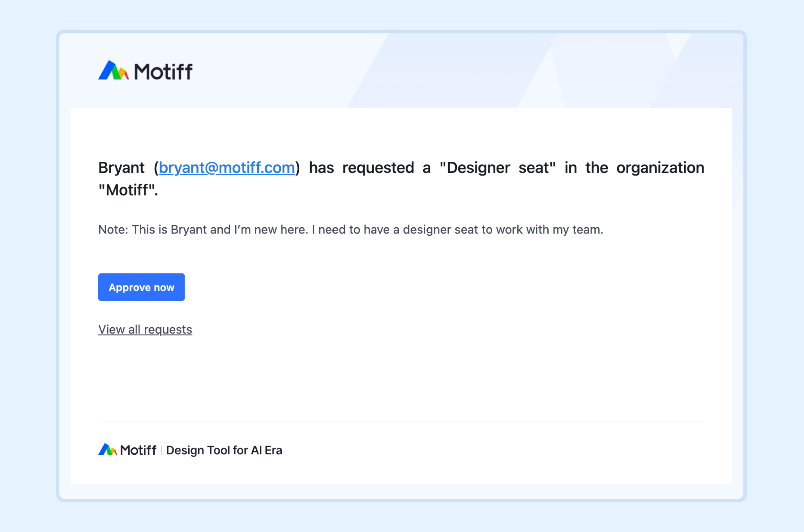The width and height of the screenshot is (804, 532).
Task: Click the small Motiff logo in the footer
Action: (x=127, y=450)
